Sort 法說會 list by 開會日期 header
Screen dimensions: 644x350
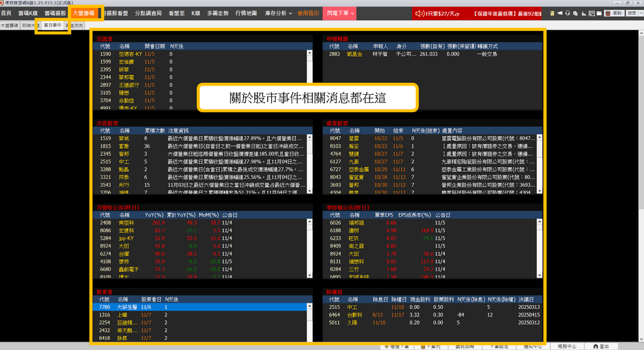point(154,46)
